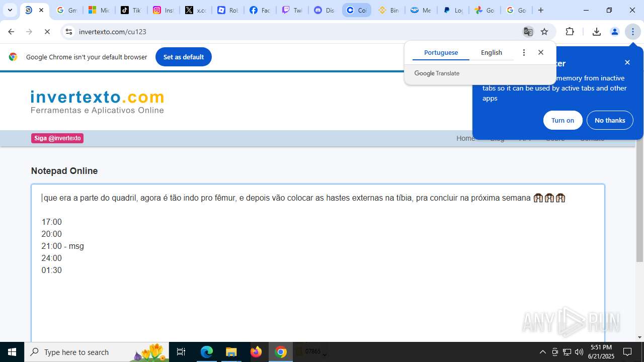Screen dimensions: 644x362
Task: Switch to the Gmail tab
Action: coord(66,10)
